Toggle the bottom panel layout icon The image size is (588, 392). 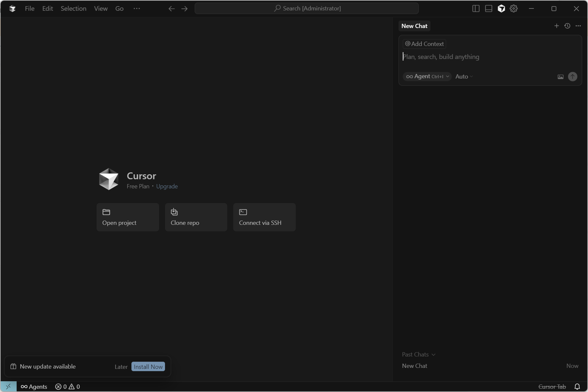[x=489, y=9]
